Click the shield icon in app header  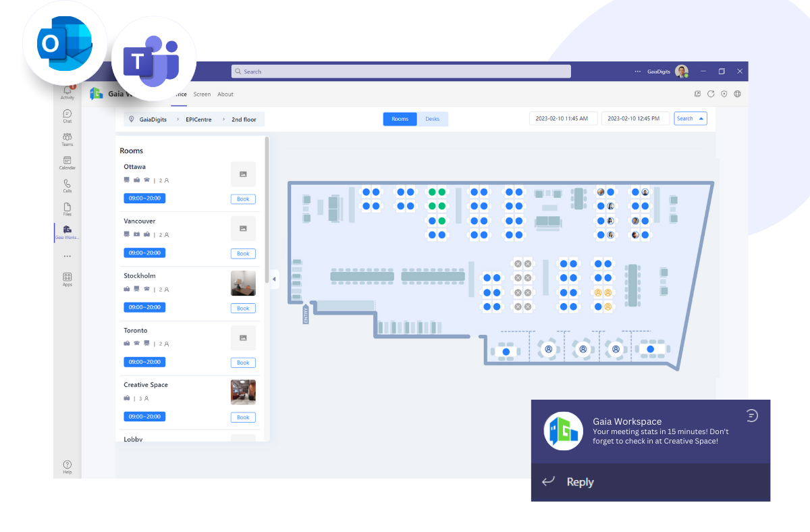724,94
